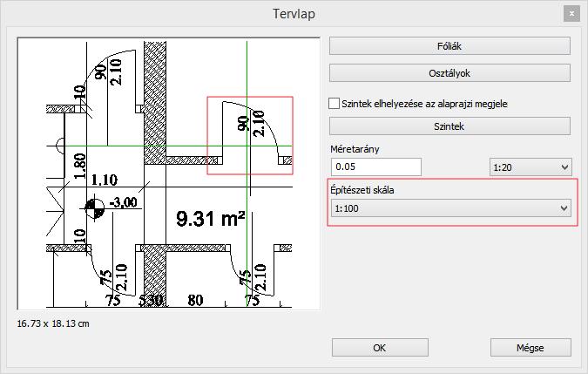Viewport: 588px width, 374px height.
Task: Click the Osztályok button
Action: pos(449,73)
